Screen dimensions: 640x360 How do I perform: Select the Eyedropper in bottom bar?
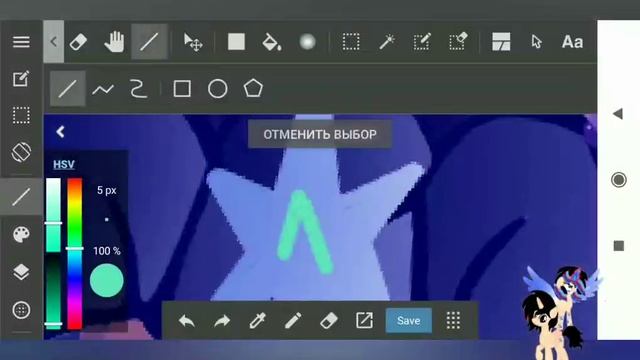(258, 321)
